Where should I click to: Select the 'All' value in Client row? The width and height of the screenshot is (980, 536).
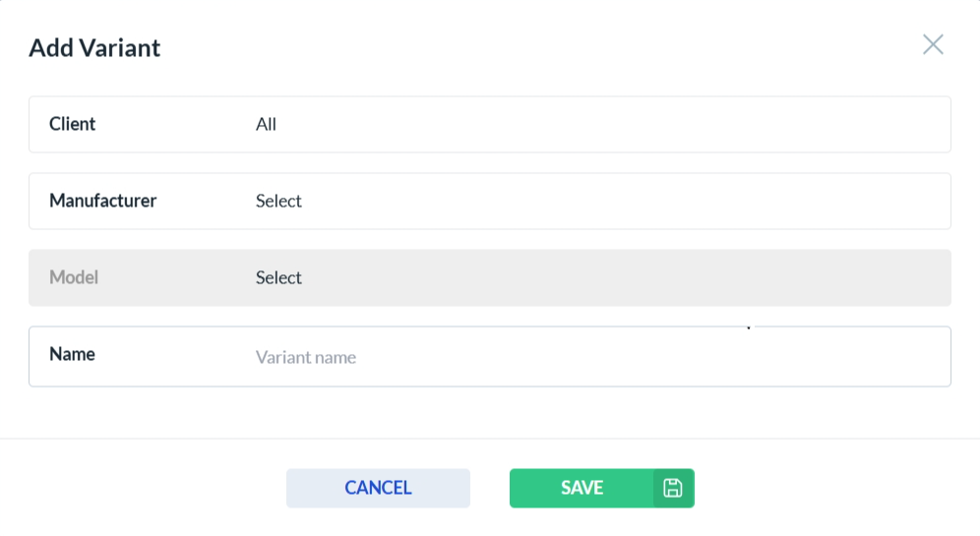click(x=267, y=125)
